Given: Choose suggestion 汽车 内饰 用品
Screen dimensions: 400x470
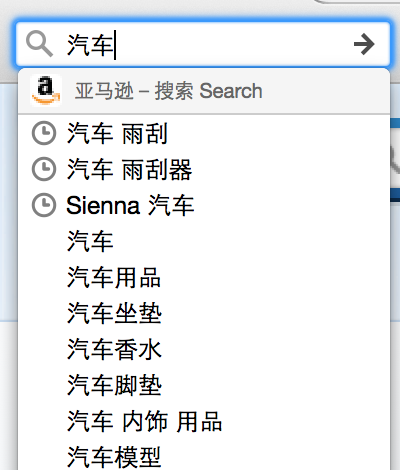Looking at the screenshot, I should point(204,421).
